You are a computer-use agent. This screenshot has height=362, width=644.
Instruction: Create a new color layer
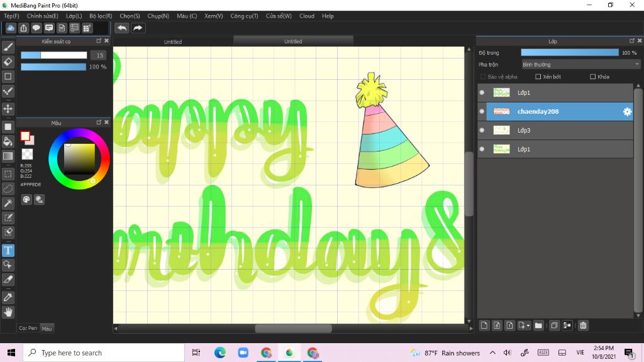click(x=484, y=326)
